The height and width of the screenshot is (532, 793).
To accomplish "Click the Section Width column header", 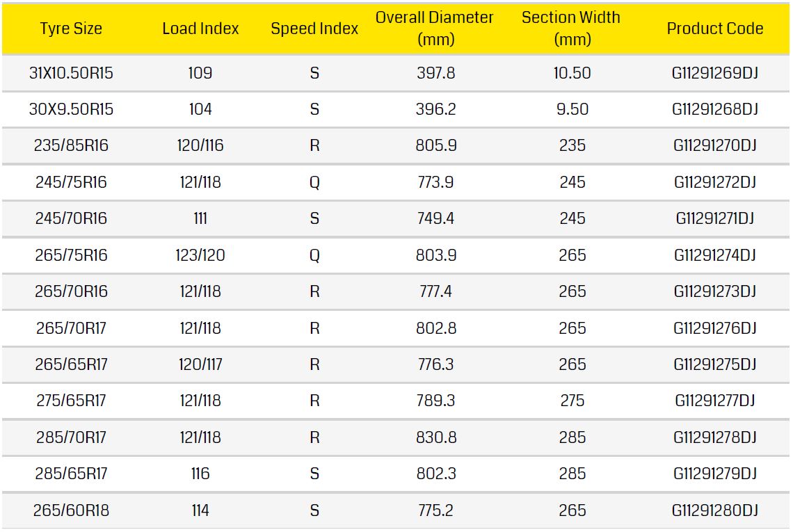I will (x=571, y=29).
